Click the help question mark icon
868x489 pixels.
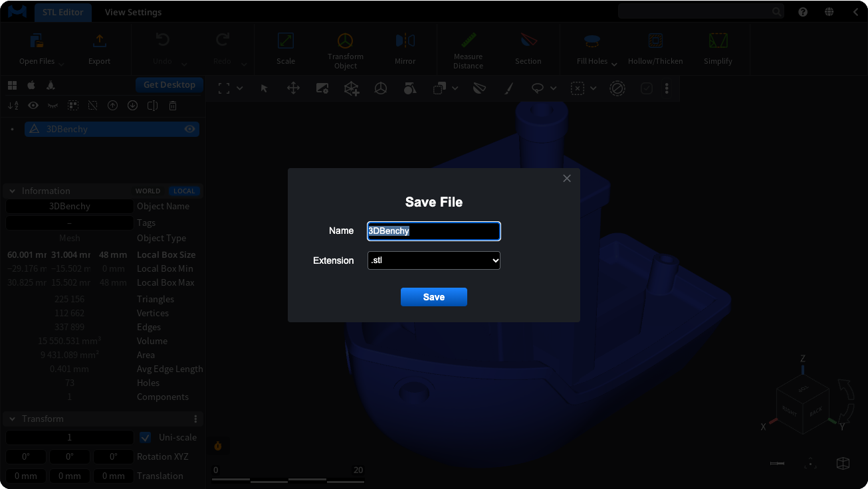(803, 12)
